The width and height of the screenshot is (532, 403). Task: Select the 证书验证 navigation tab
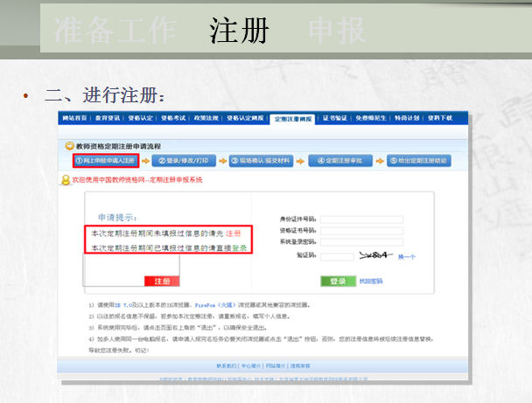click(334, 118)
